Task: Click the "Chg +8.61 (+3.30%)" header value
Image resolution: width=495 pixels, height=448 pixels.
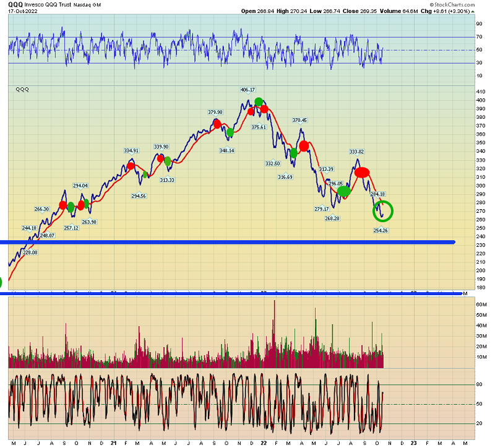Action: tap(445, 11)
